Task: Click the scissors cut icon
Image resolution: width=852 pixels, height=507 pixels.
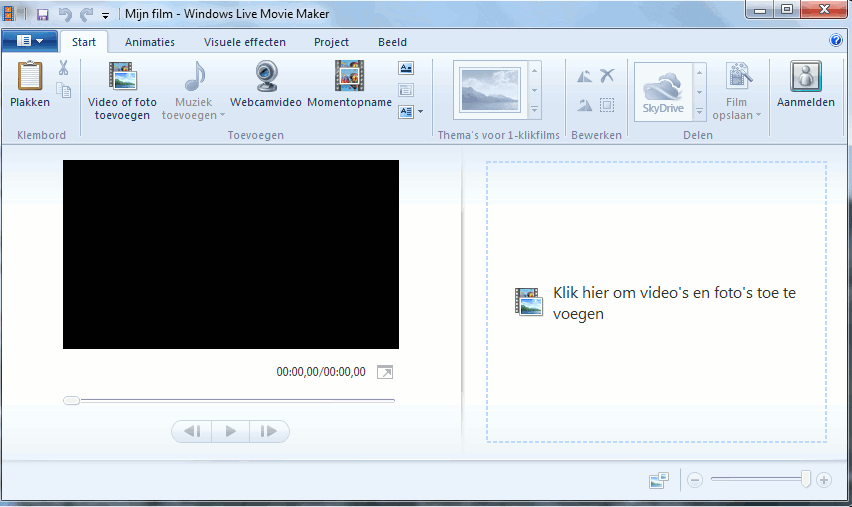Action: pyautogui.click(x=64, y=68)
